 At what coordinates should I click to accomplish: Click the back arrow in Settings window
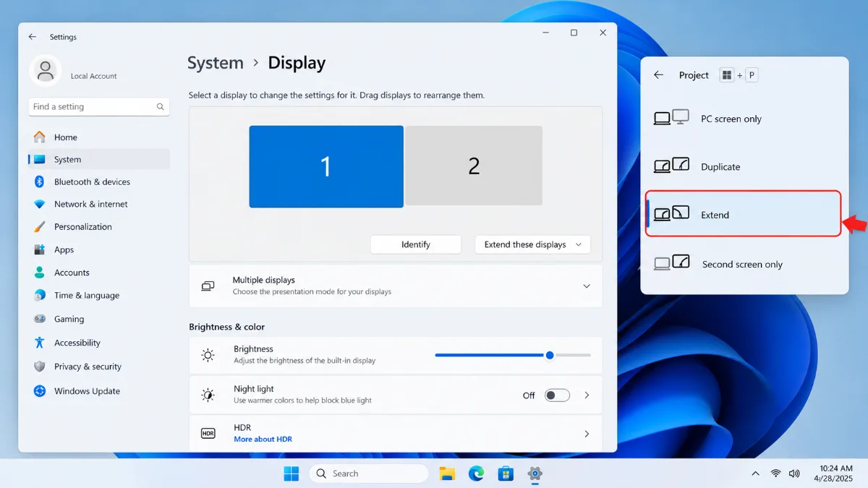(32, 37)
